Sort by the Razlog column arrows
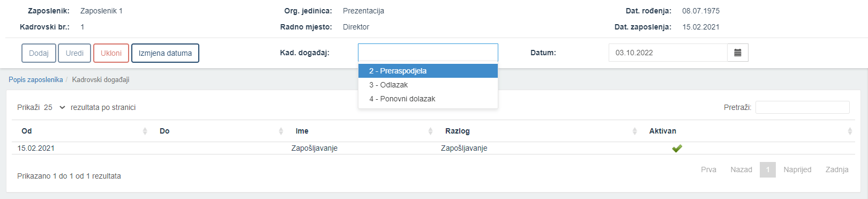The image size is (868, 199). pos(634,131)
